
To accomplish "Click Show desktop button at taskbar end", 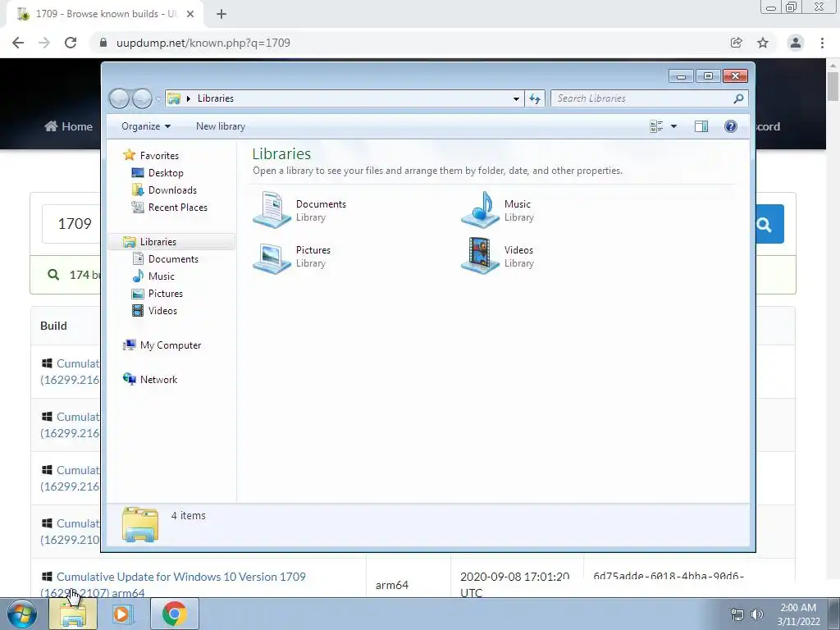I will (x=834, y=614).
